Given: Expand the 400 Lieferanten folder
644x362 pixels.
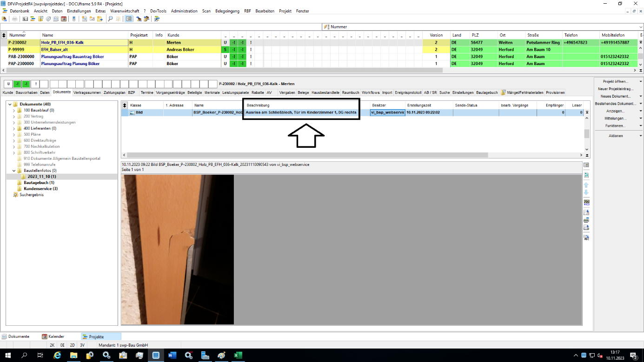Looking at the screenshot, I should click(14, 128).
